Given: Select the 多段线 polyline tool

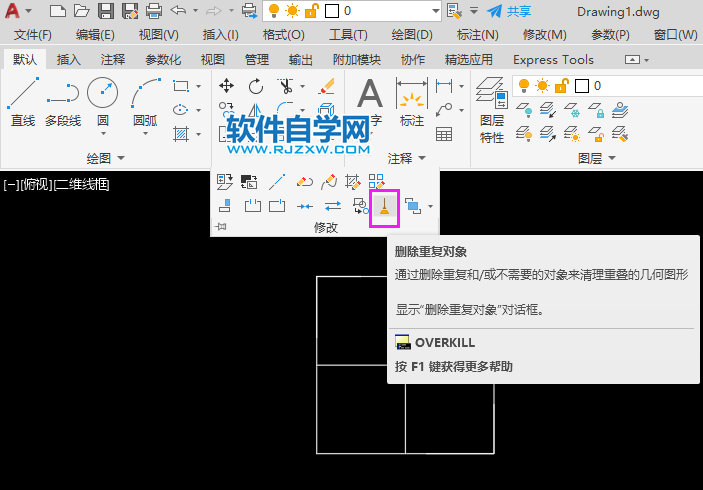Looking at the screenshot, I should [63, 102].
